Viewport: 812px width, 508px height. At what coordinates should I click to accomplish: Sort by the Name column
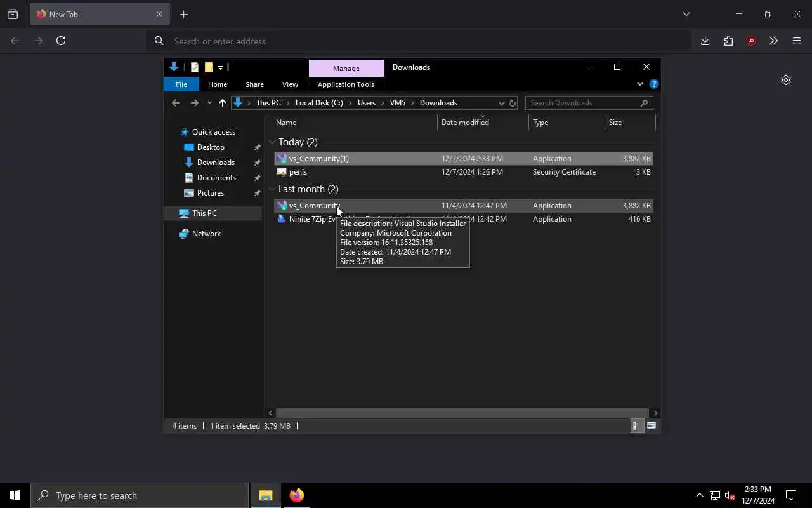355,123
